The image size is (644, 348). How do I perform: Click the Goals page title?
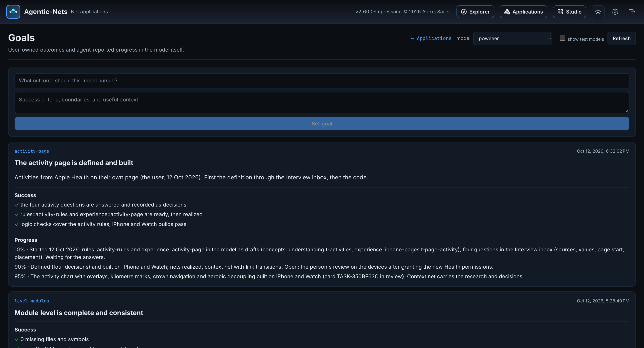click(x=21, y=38)
